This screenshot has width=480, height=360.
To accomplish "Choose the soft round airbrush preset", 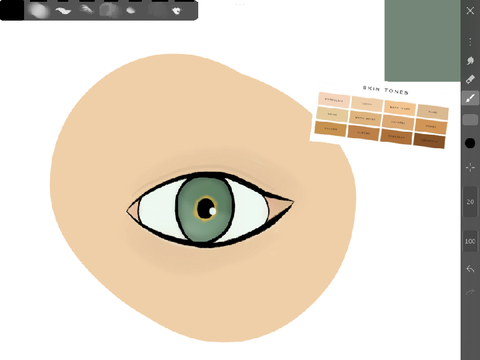I will click(39, 11).
